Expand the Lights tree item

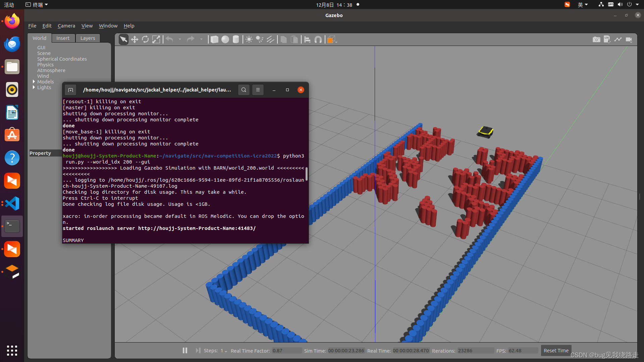[34, 87]
